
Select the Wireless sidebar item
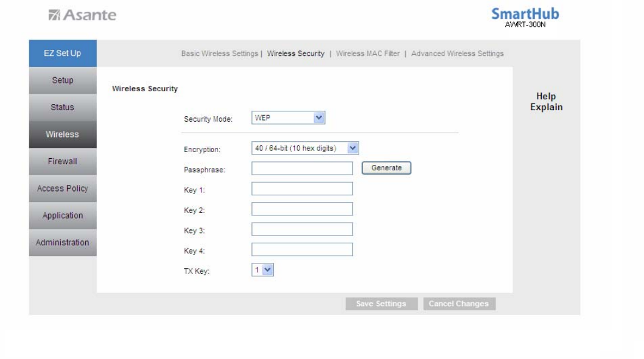(x=63, y=134)
